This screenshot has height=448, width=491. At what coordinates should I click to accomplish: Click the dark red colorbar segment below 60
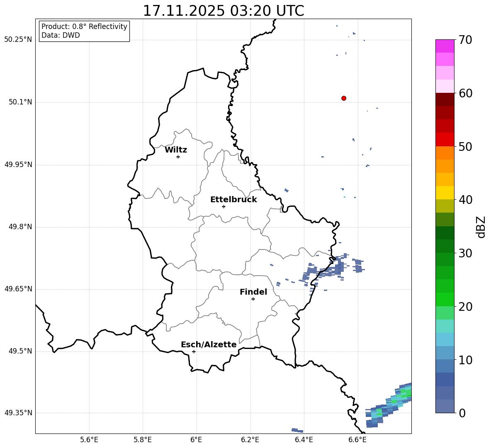[445, 99]
